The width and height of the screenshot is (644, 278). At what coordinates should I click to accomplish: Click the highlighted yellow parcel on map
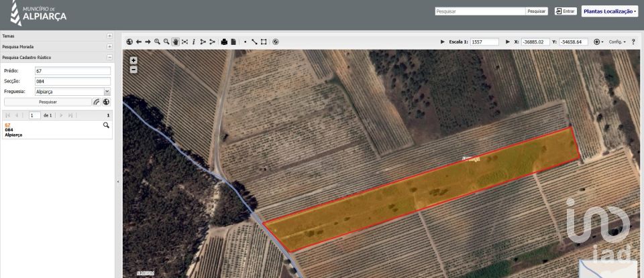(x=422, y=190)
